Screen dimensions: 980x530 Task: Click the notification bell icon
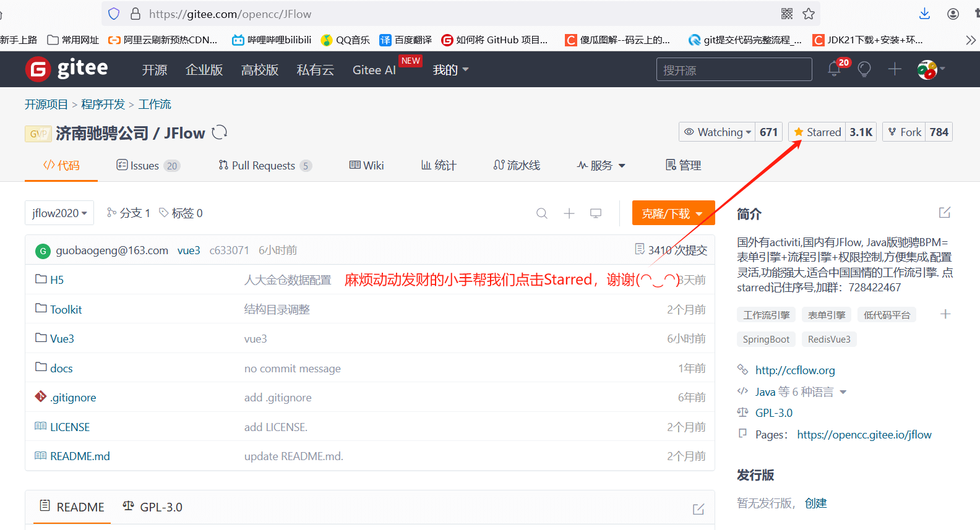(834, 69)
